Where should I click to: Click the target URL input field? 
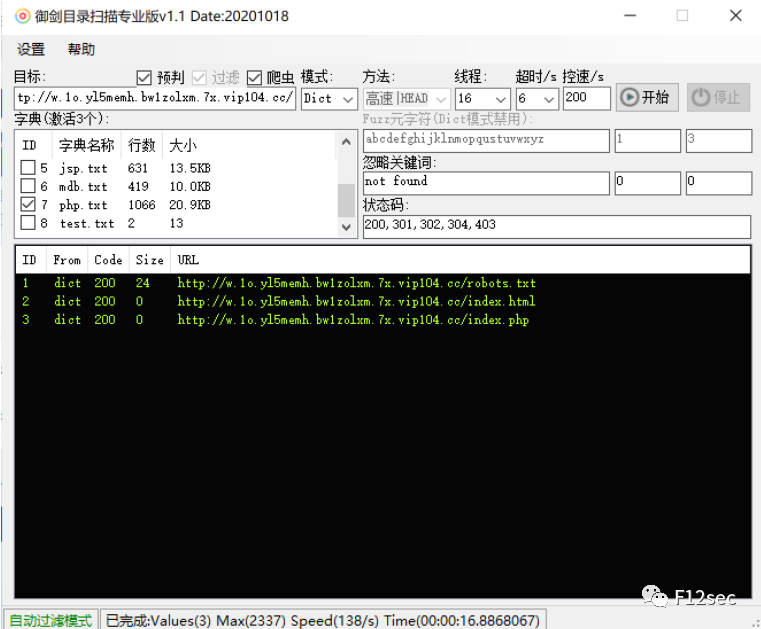click(x=155, y=99)
